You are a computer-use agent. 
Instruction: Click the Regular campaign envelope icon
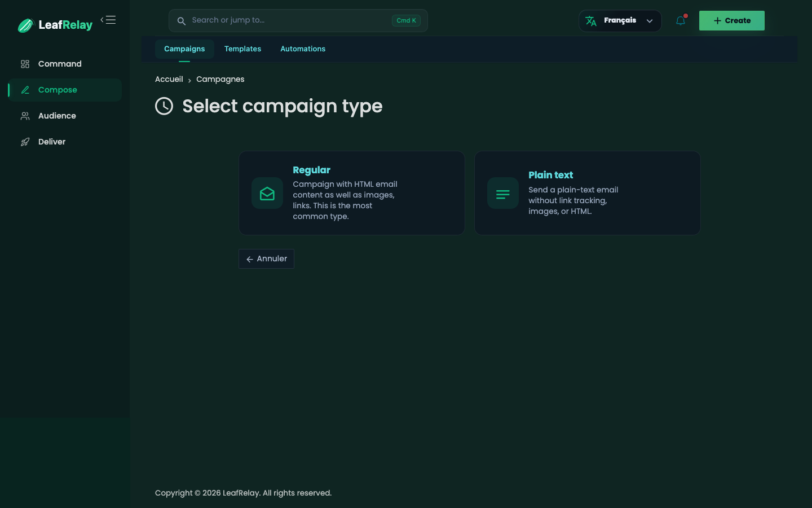267,193
